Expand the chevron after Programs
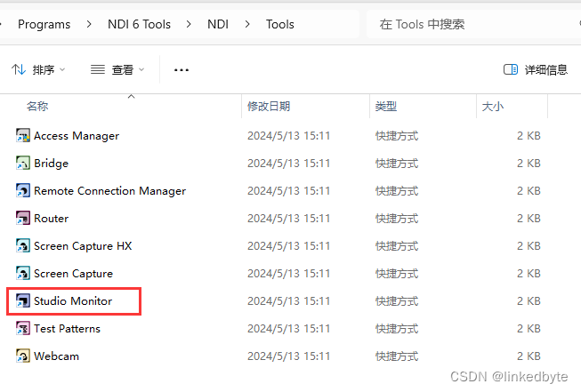The image size is (581, 392). [89, 24]
